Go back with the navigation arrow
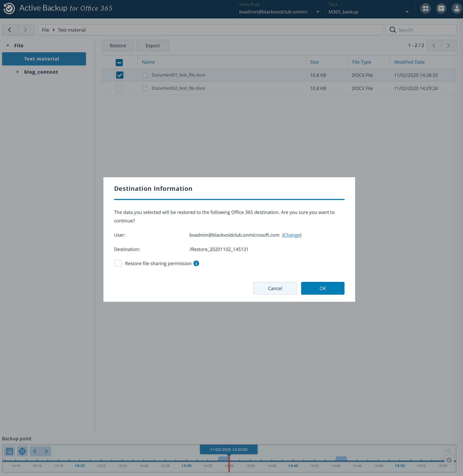The image size is (463, 476). pos(10,30)
